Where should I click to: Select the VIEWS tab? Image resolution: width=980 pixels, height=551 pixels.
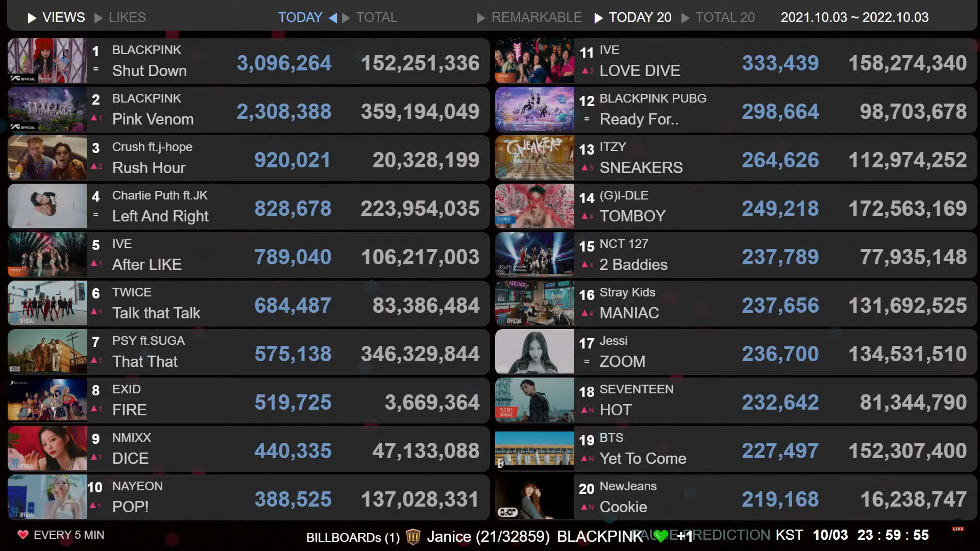coord(63,17)
